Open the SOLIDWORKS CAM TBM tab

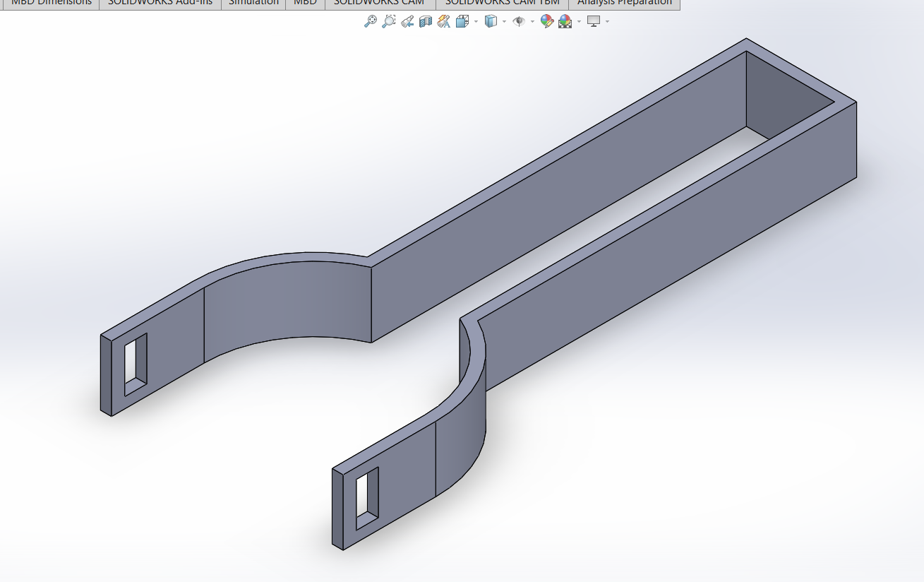tap(502, 4)
